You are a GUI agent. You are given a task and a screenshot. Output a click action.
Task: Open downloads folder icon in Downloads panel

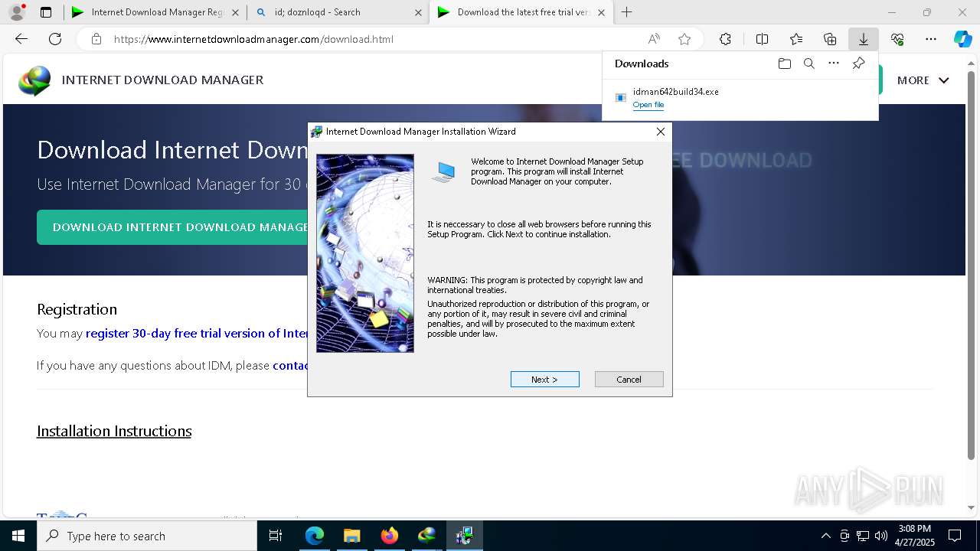tap(784, 64)
